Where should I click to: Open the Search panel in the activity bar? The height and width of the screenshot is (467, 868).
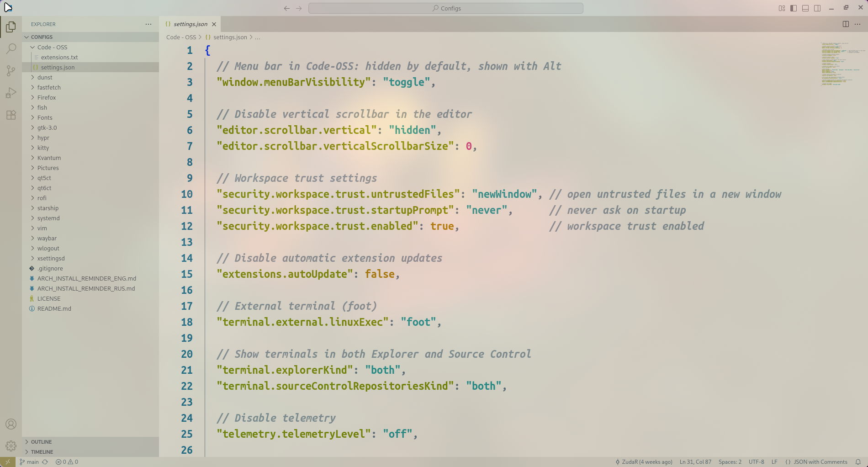coord(11,48)
